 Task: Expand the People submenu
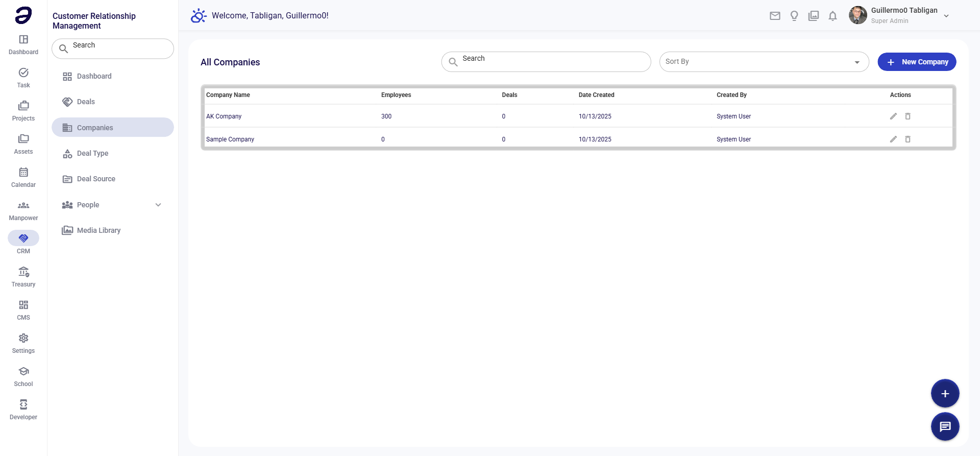click(x=158, y=205)
